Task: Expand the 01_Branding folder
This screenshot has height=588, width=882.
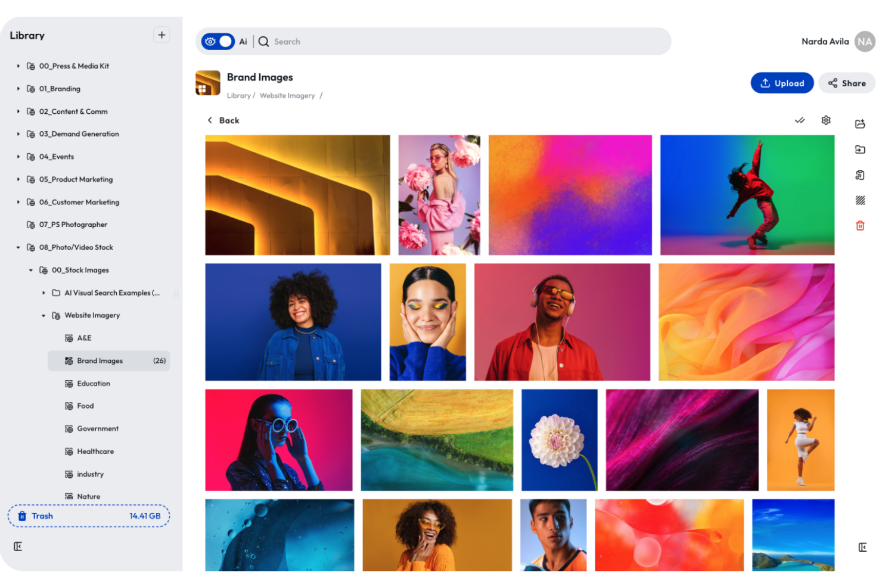Action: [18, 89]
